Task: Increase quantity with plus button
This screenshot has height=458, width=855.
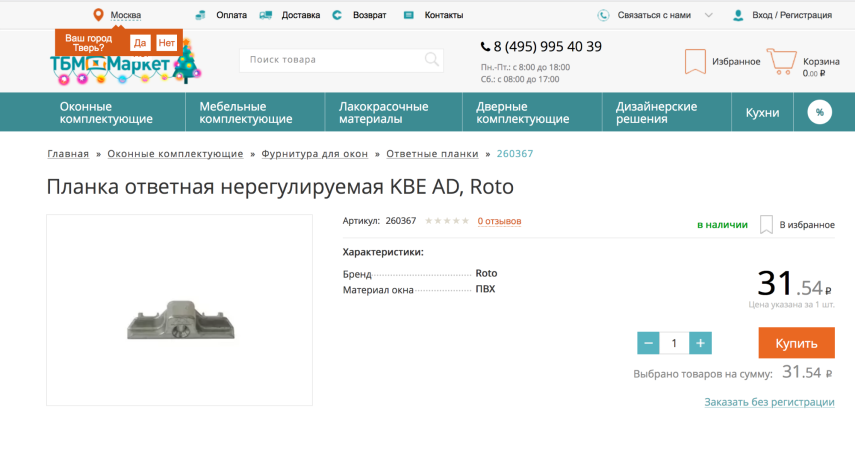Action: point(700,343)
